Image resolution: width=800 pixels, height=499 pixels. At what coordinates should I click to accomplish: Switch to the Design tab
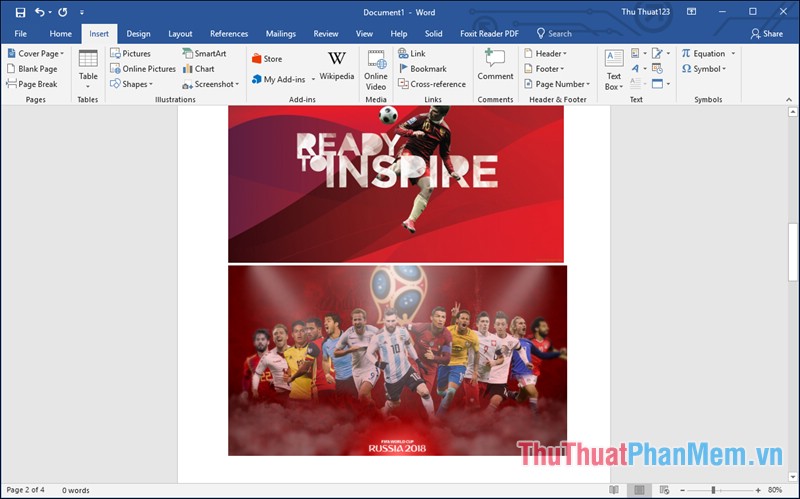(x=138, y=34)
